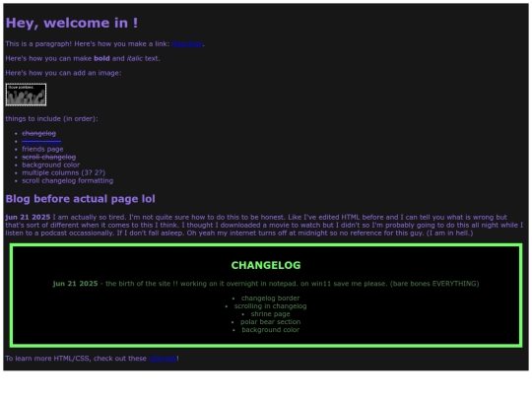Click the "scroll changelog formatting" item
532x399 pixels.
[x=68, y=181]
